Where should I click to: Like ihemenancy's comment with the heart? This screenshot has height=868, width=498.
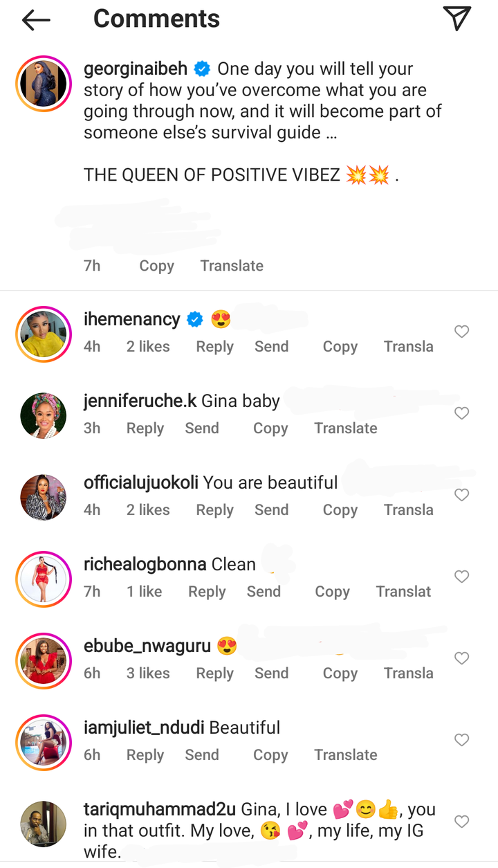(x=461, y=332)
